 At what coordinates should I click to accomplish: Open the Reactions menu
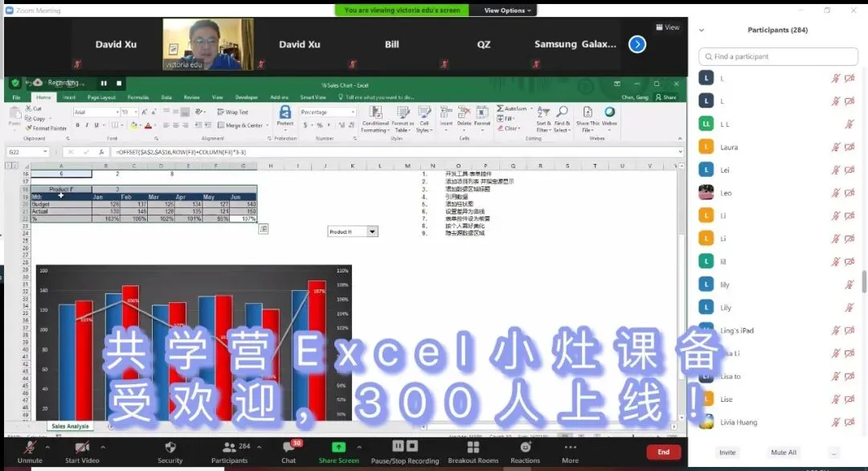click(525, 453)
